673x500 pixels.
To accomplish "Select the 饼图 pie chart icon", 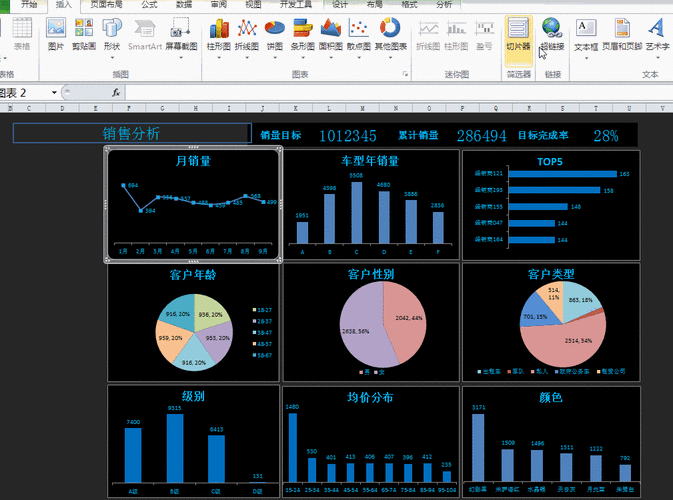I will tap(275, 29).
